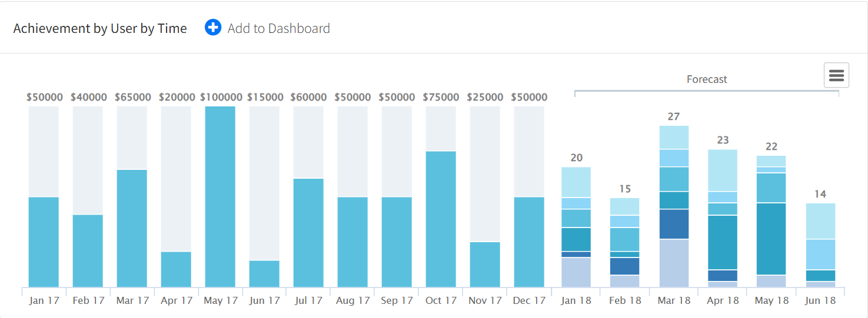The height and width of the screenshot is (318, 868).
Task: Click the Add to Dashboard link
Action: [278, 28]
